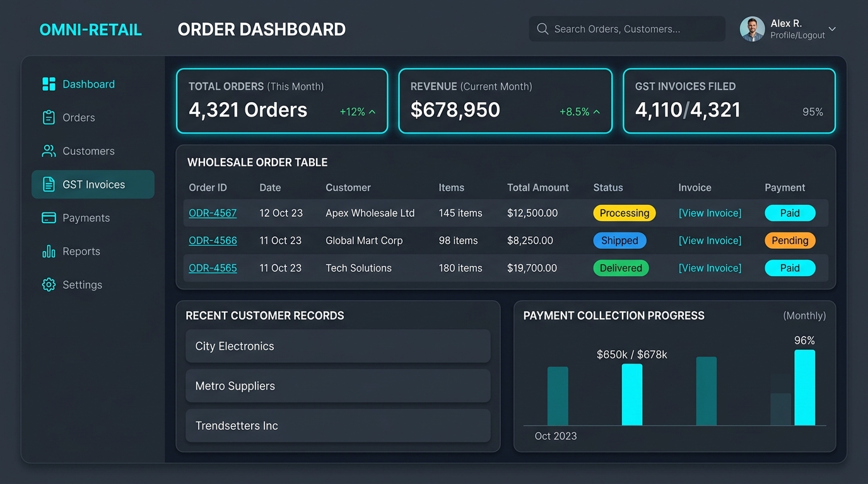View Invoice for Tech Solutions
This screenshot has width=868, height=484.
[x=710, y=268]
